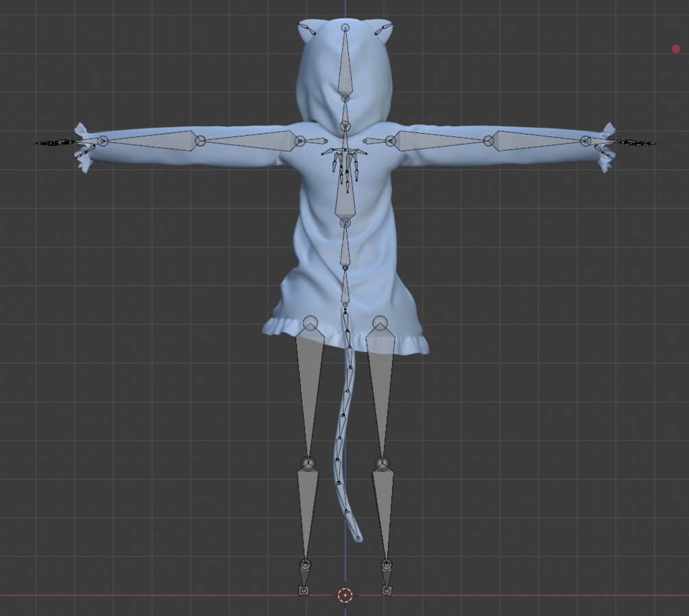This screenshot has height=616, width=689.
Task: Click the 3D cursor at the world origin
Action: (346, 595)
